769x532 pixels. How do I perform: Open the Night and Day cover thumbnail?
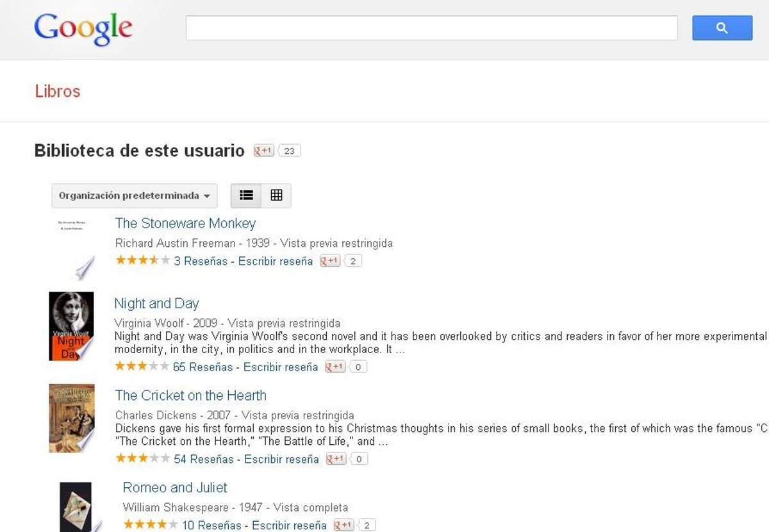point(71,326)
